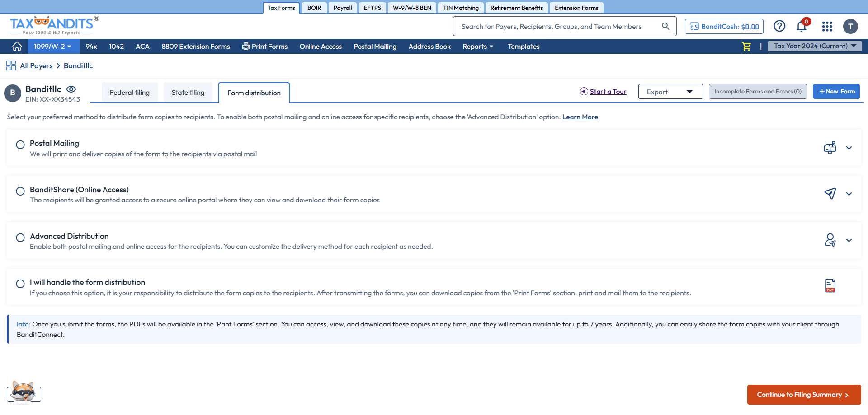This screenshot has width=868, height=415.
Task: Open the Reports dropdown menu
Action: (x=478, y=47)
